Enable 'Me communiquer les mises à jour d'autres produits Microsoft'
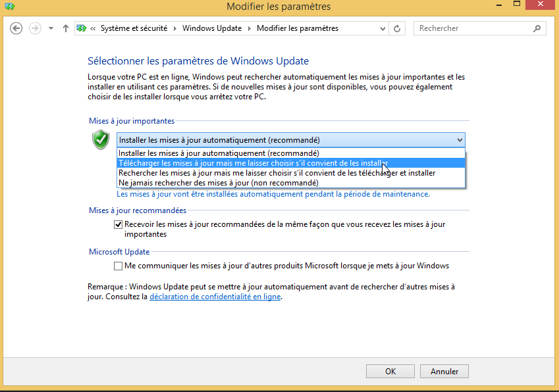The width and height of the screenshot is (559, 392). (118, 266)
